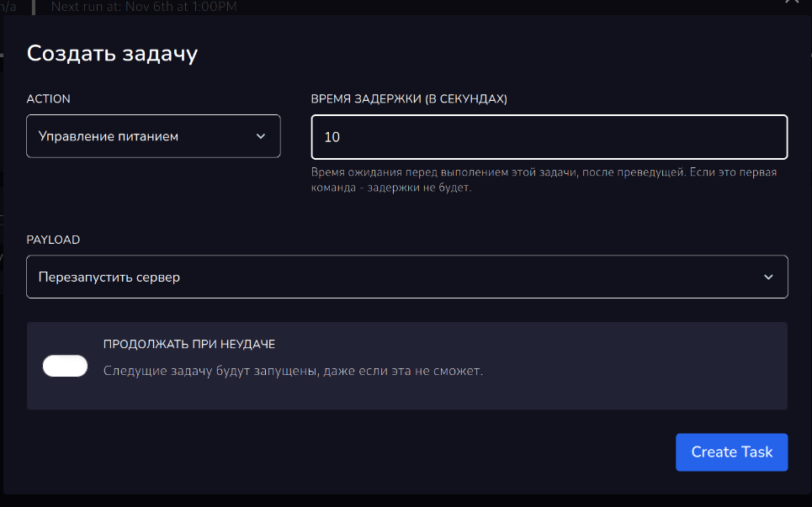This screenshot has width=812, height=507.
Task: Click the PAYLOAD field label
Action: point(53,240)
